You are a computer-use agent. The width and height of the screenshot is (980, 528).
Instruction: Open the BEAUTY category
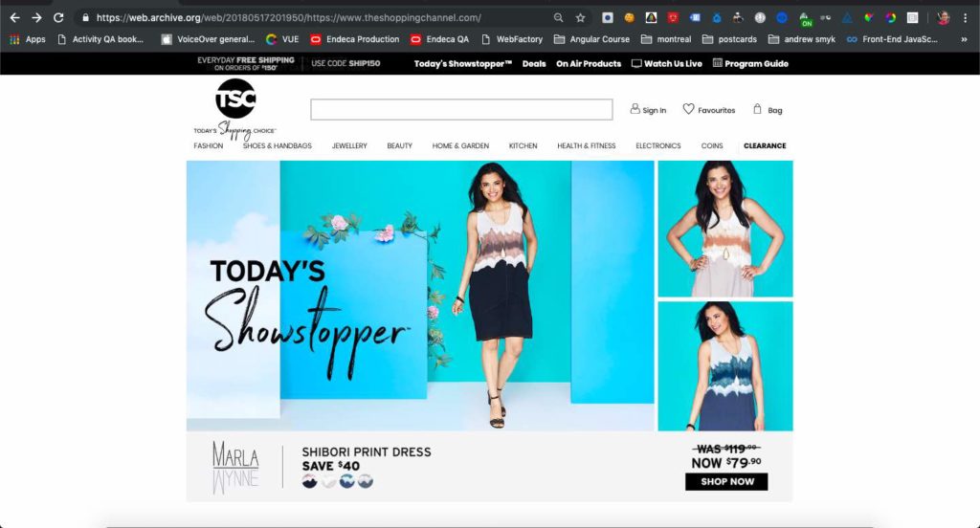[399, 145]
